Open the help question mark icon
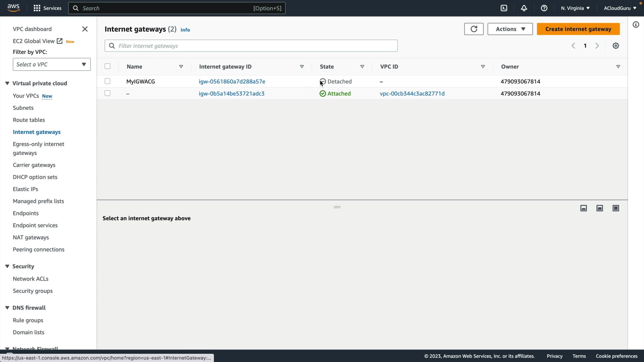Viewport: 644px width, 362px height. tap(544, 8)
